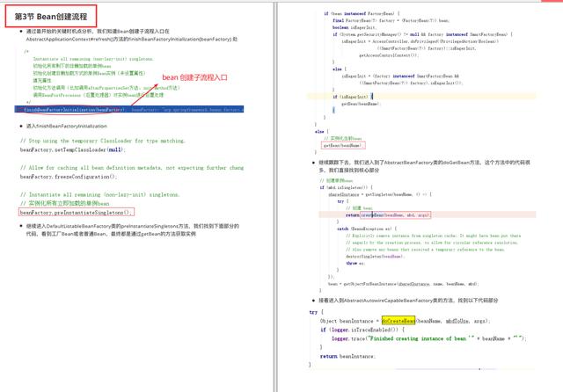Click the paragraph mentioning DefaultListableBeanFactory and preInstantiateSingletons
Viewport: 563px width, 392px height.
(132, 230)
